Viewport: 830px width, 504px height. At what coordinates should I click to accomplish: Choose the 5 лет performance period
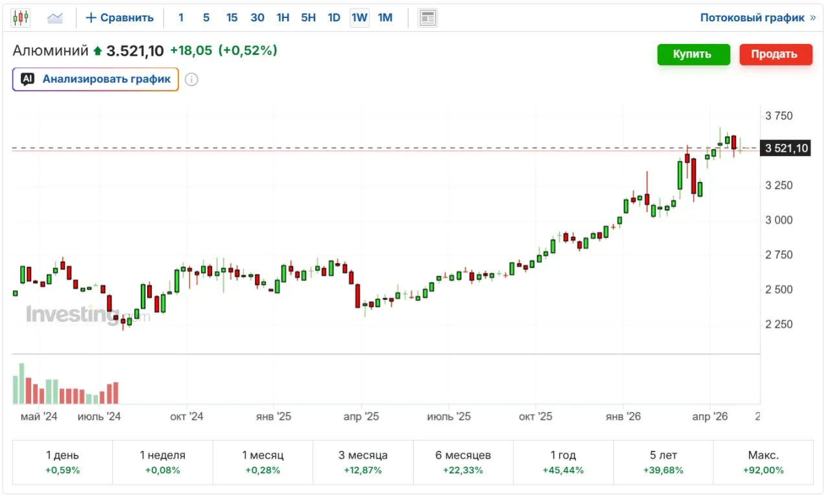(663, 463)
